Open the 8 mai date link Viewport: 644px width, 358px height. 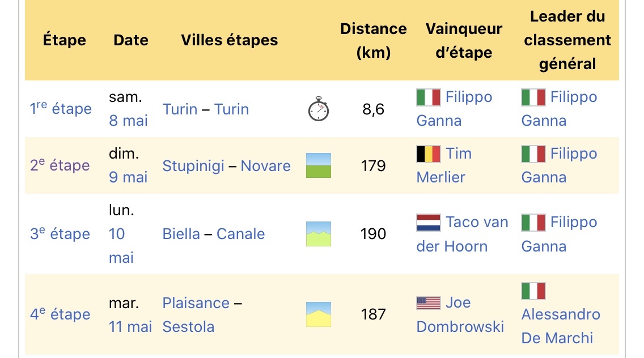point(129,121)
